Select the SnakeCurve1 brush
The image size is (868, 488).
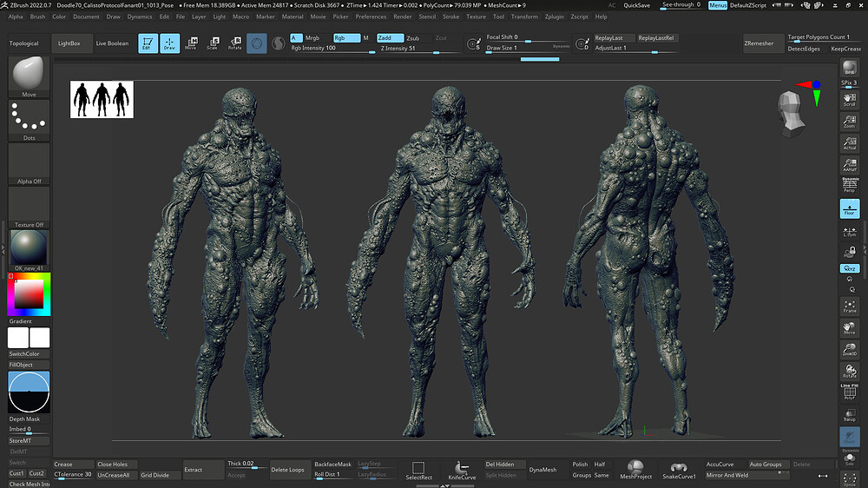pyautogui.click(x=679, y=470)
